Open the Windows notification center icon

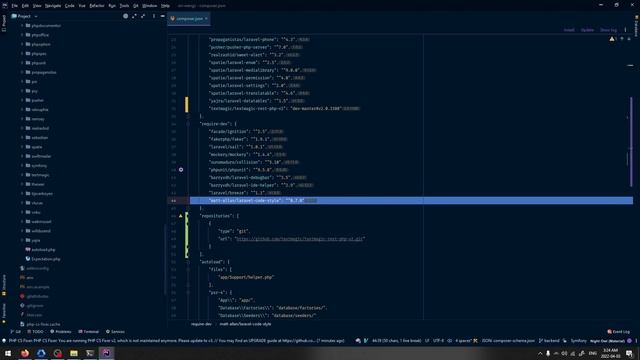(x=629, y=353)
